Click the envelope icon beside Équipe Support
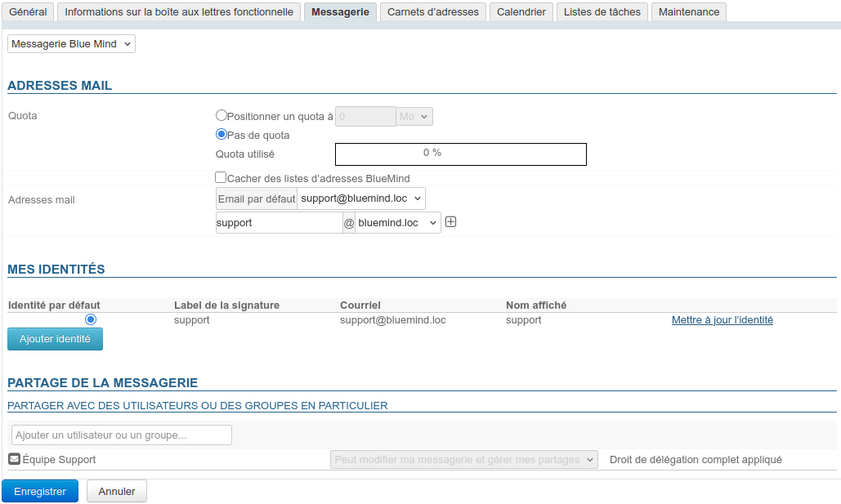The image size is (841, 504). 14,459
